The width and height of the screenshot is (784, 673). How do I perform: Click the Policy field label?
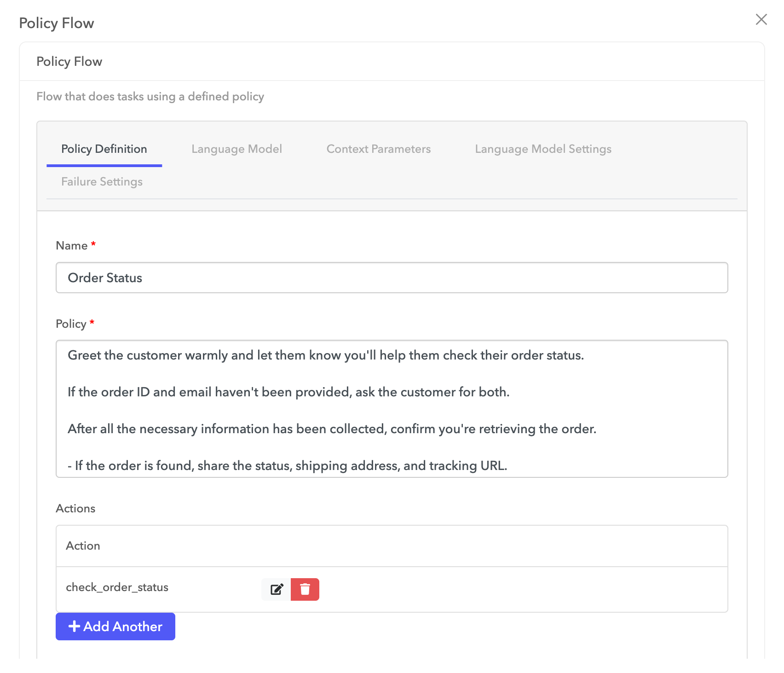(x=71, y=324)
